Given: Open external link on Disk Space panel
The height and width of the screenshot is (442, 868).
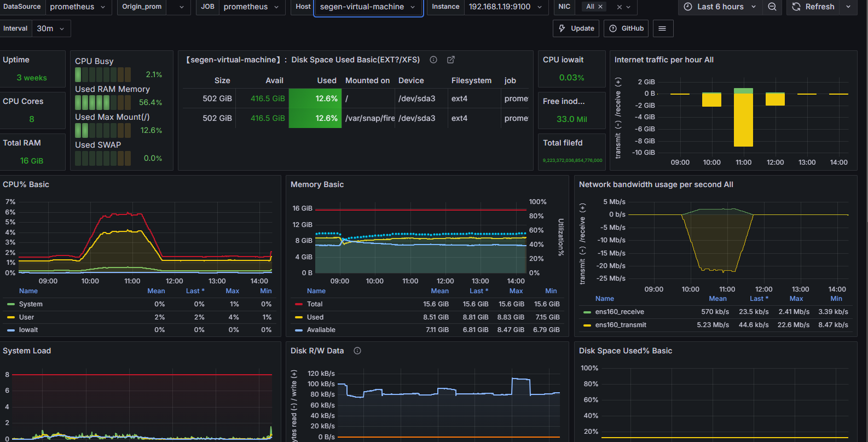Looking at the screenshot, I should point(451,60).
